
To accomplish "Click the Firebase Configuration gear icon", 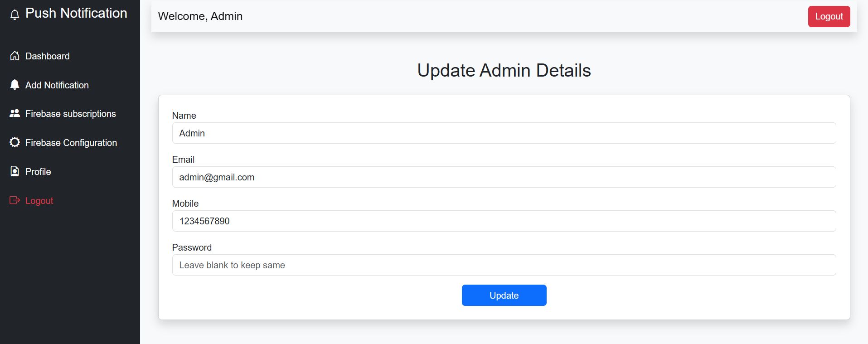I will (15, 142).
